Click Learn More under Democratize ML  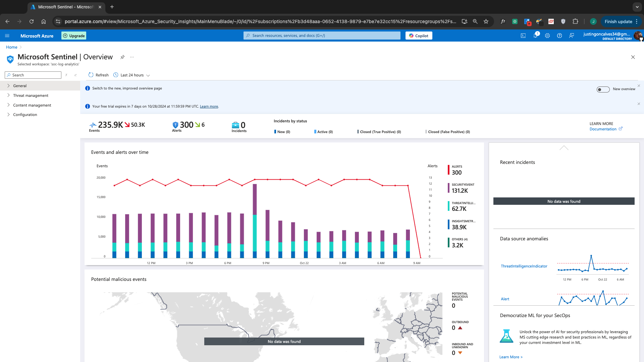511,357
